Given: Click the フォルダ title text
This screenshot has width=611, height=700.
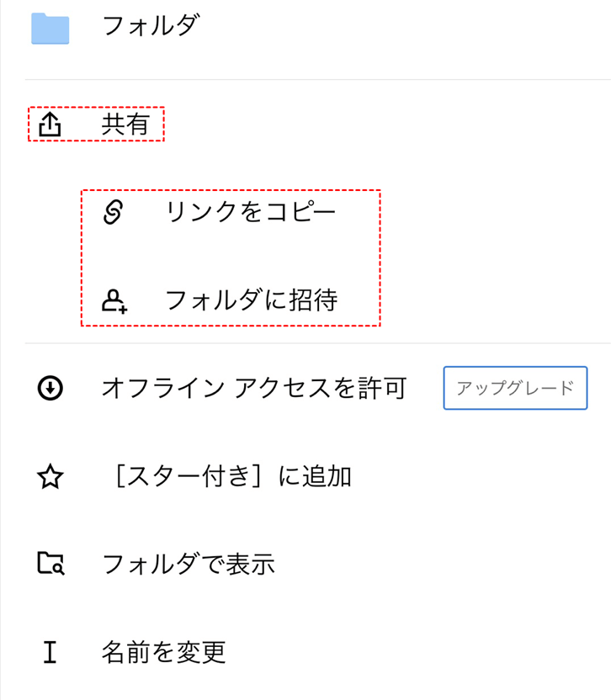Looking at the screenshot, I should (151, 26).
